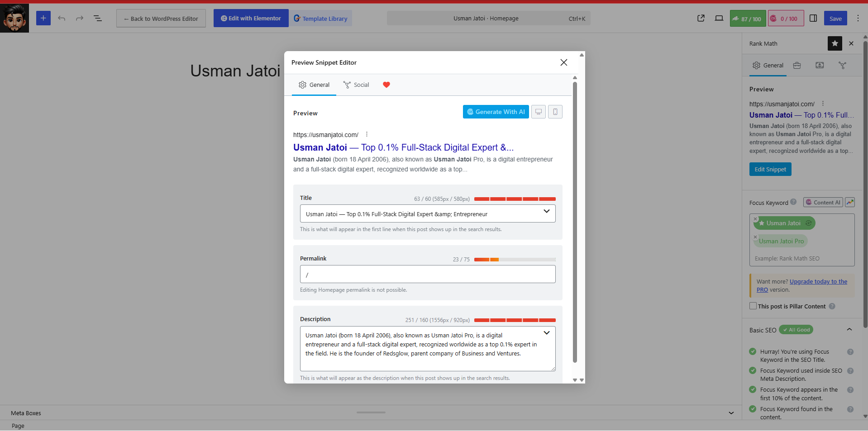Open Rank Math trends chart icon
The image size is (868, 431).
click(850, 202)
